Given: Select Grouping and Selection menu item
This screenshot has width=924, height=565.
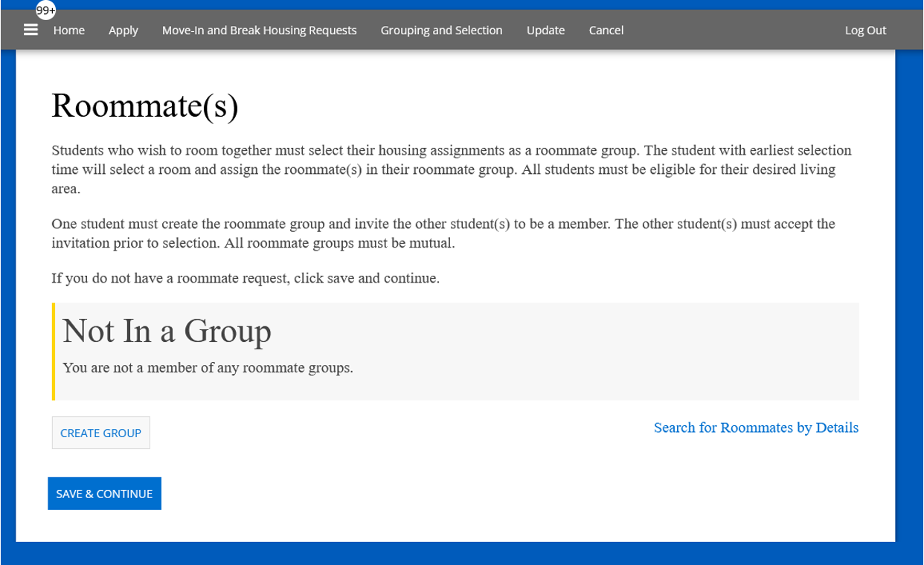Looking at the screenshot, I should tap(441, 30).
